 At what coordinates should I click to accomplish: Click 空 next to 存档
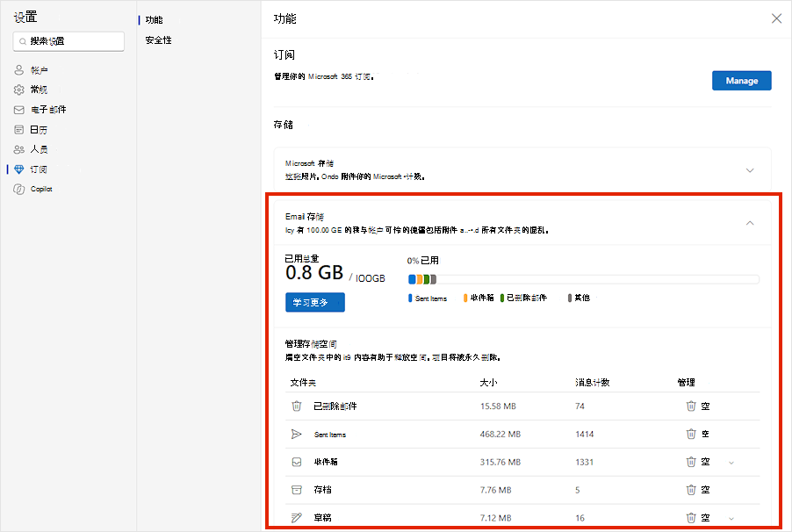click(x=706, y=490)
